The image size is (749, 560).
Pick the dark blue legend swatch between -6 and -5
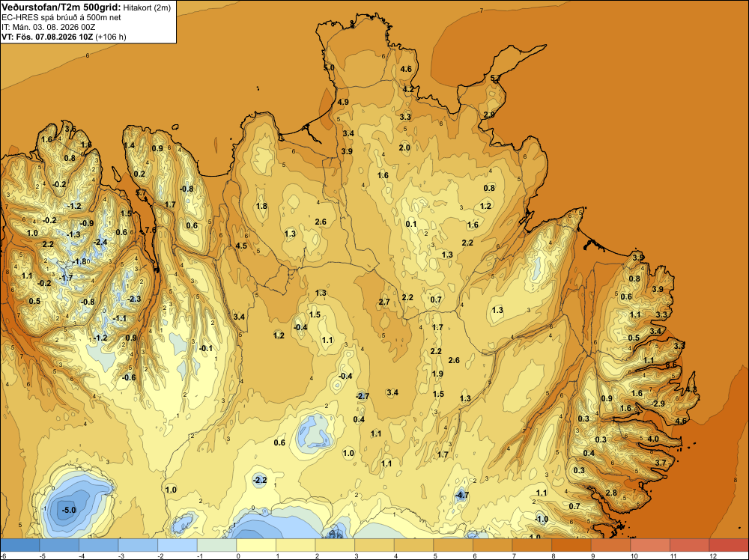tap(19, 545)
